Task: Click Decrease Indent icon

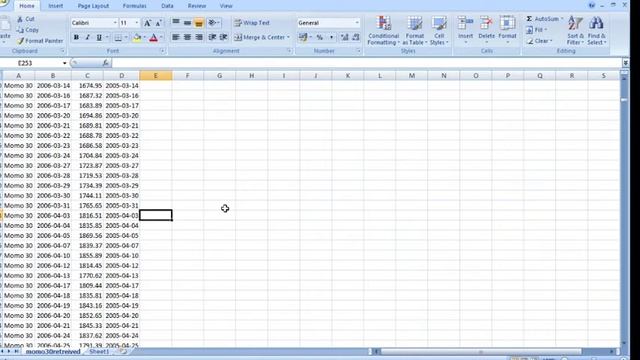Action: pos(212,37)
